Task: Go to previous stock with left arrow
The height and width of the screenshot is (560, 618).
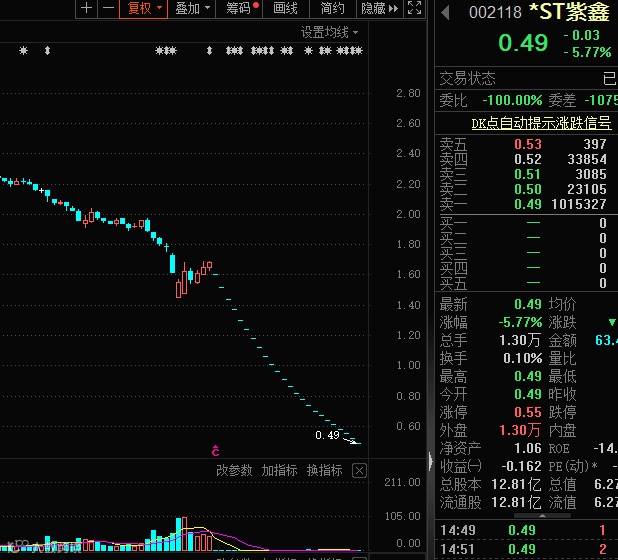Action: (445, 13)
